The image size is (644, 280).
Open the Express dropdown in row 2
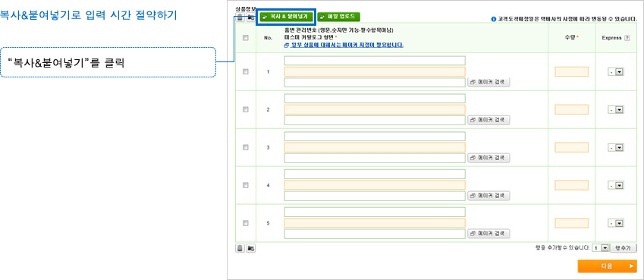[616, 110]
